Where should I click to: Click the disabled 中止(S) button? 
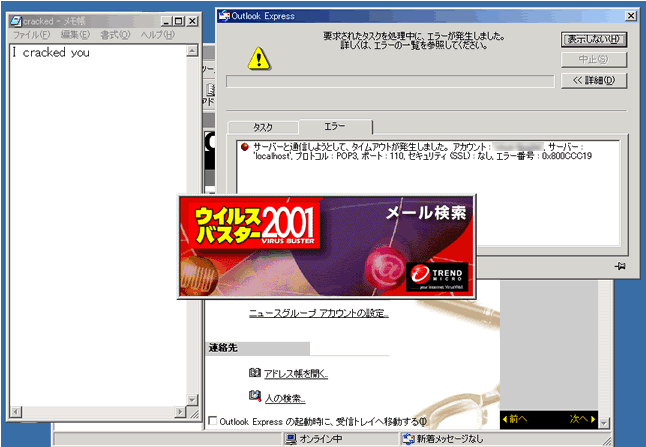pos(594,60)
